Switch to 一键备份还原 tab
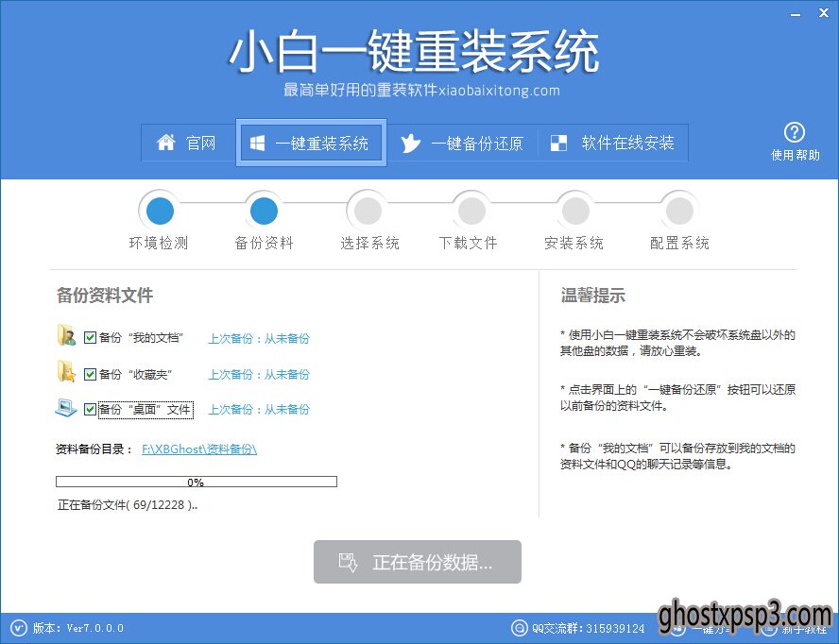This screenshot has width=839, height=644. click(462, 143)
